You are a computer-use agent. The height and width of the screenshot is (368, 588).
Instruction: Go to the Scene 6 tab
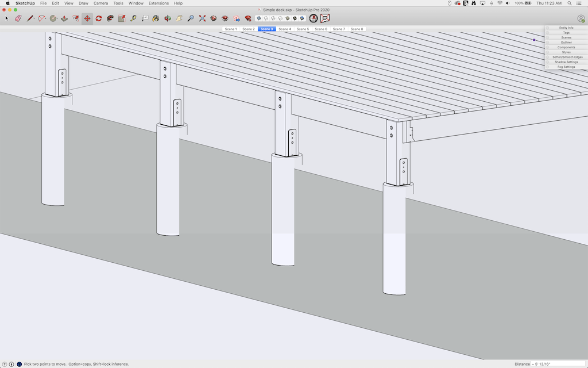click(321, 29)
